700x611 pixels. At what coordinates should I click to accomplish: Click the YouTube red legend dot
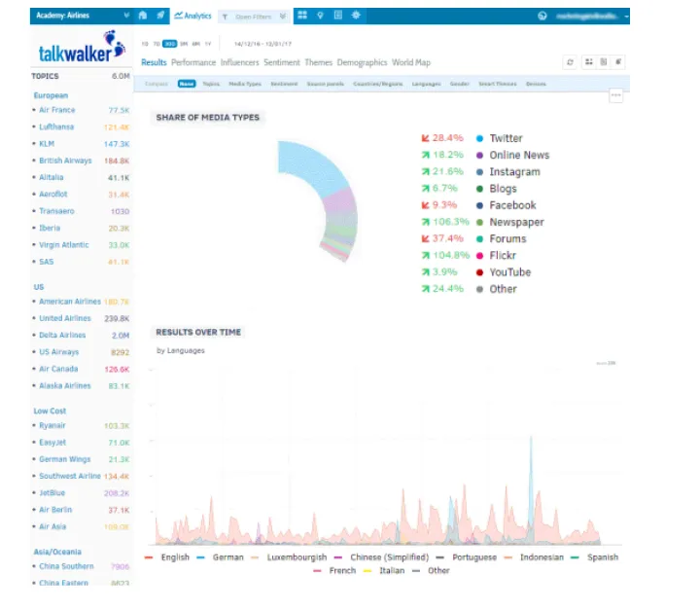coord(479,272)
